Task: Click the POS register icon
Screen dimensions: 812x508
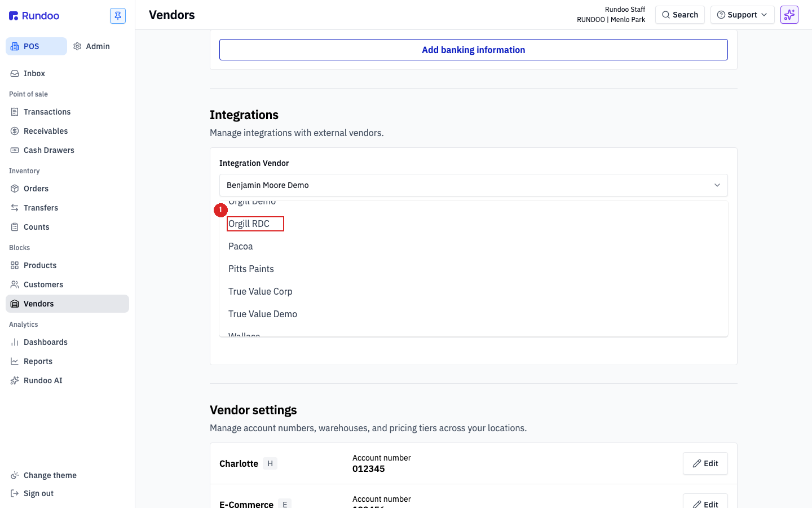Action: 15,46
